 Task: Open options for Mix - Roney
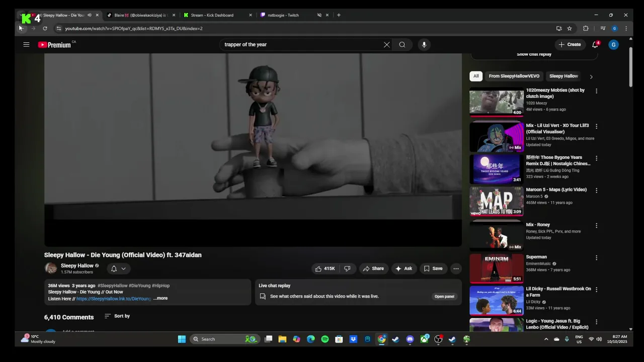(x=596, y=225)
